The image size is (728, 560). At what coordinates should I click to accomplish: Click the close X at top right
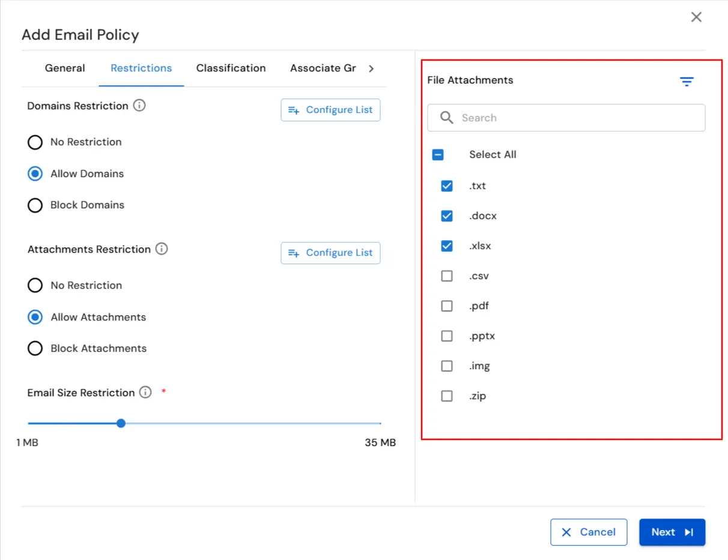tap(696, 17)
